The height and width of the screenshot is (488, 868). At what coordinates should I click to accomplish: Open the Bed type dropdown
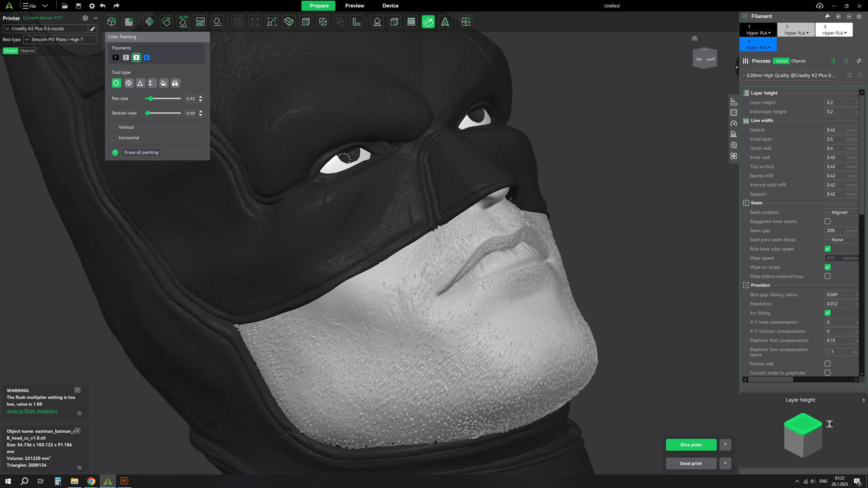[60, 40]
